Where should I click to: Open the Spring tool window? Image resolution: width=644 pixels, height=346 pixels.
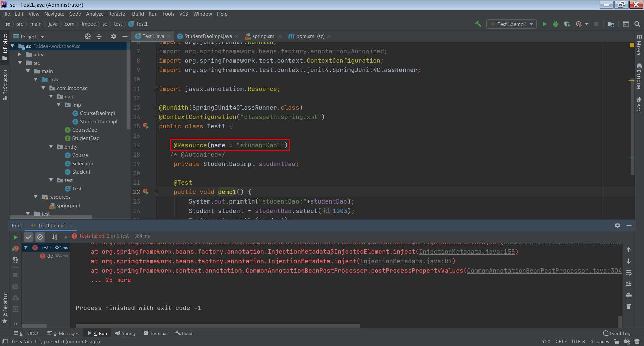pos(125,333)
